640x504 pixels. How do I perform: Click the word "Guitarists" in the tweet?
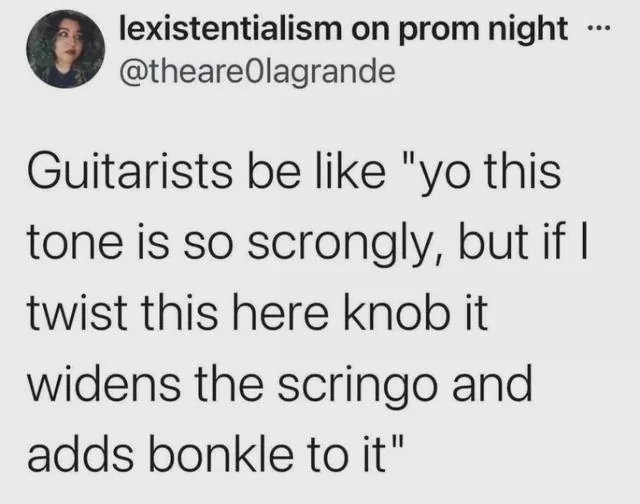[x=130, y=171]
